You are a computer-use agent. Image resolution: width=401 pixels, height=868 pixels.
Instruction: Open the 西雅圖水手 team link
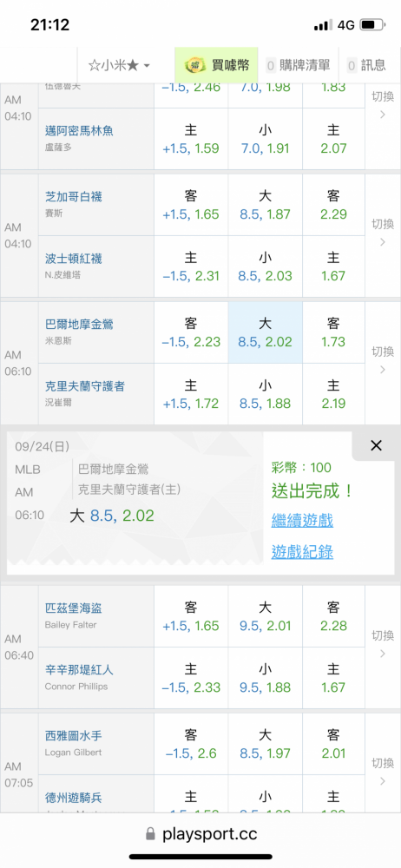(x=73, y=736)
